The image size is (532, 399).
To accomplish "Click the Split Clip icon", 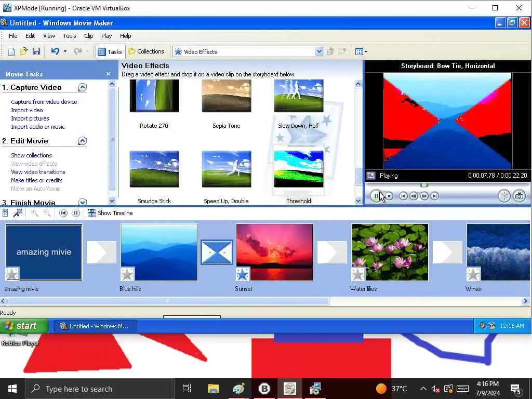I will [504, 196].
